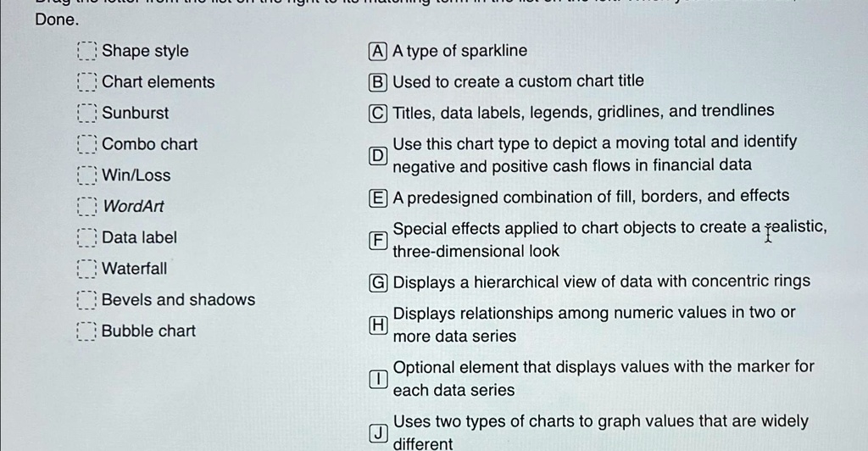Pick the letter F tile for special effects
Viewport: 868px width, 451px height.
click(377, 240)
